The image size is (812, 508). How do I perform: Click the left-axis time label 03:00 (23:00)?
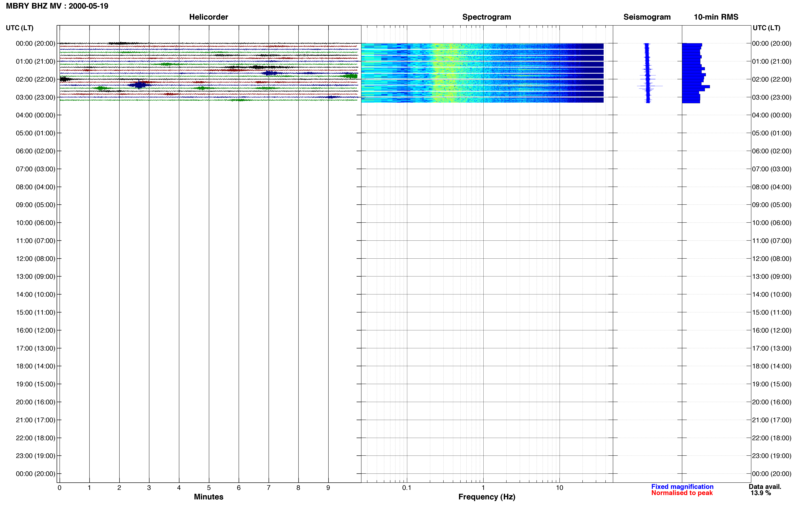tap(36, 97)
